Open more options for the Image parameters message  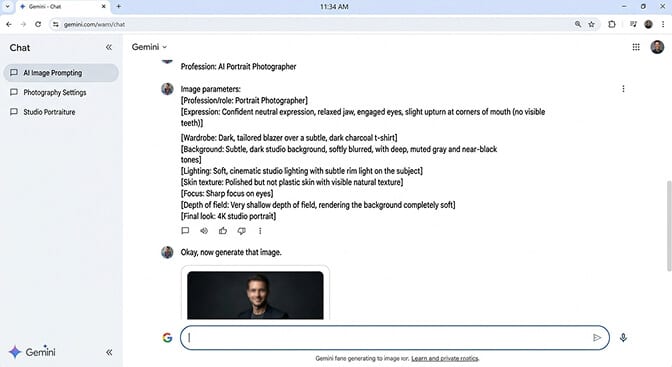[623, 89]
